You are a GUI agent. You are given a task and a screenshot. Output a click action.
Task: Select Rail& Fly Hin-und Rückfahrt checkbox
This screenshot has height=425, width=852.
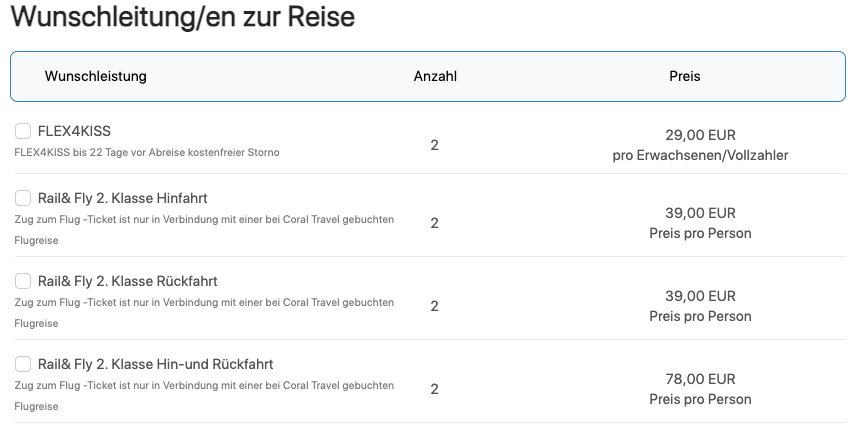point(23,364)
